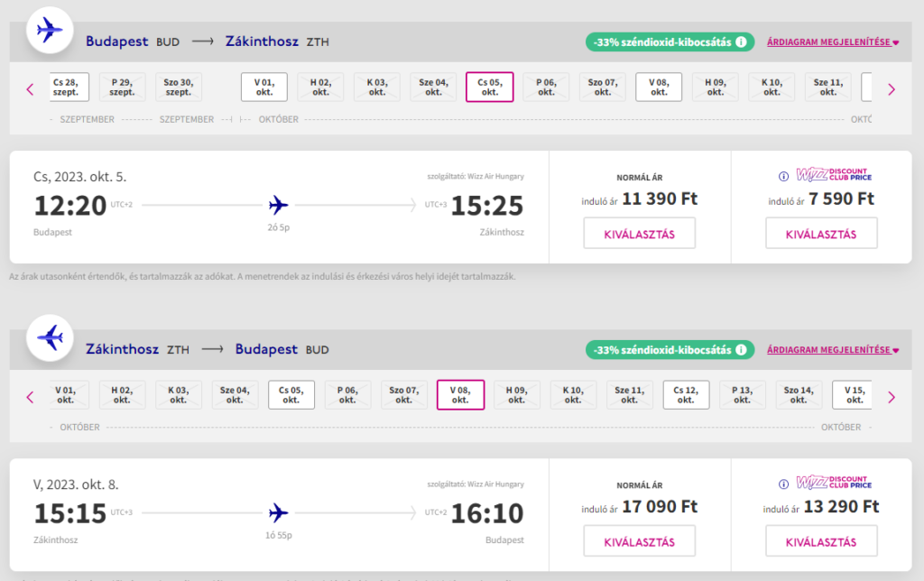The height and width of the screenshot is (581, 924).
Task: Show later return dates with right arrow
Action: 892,396
